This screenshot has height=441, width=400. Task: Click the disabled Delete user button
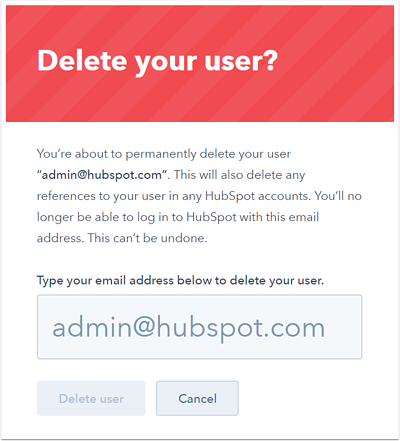91,398
